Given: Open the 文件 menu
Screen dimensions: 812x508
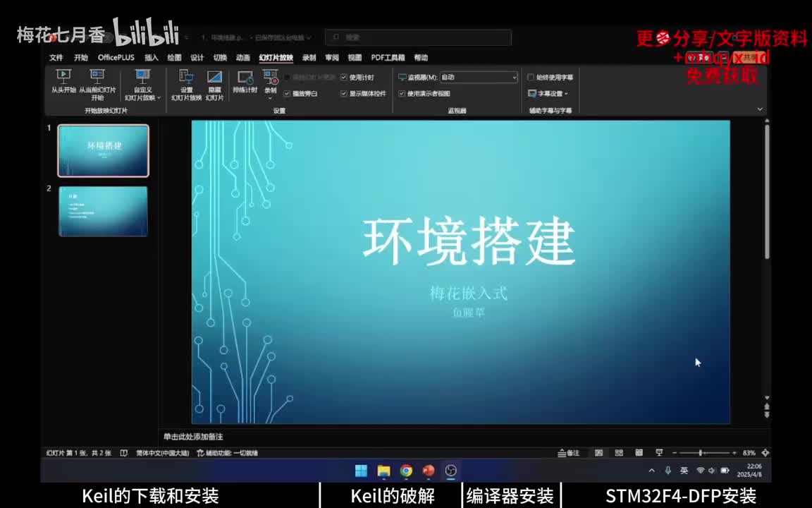Looking at the screenshot, I should tap(56, 58).
